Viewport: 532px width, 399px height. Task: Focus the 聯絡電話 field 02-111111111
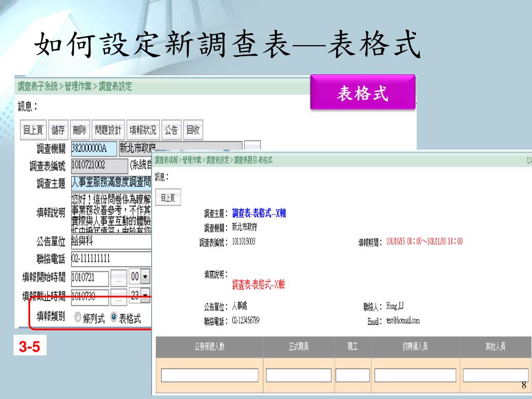[x=111, y=259]
